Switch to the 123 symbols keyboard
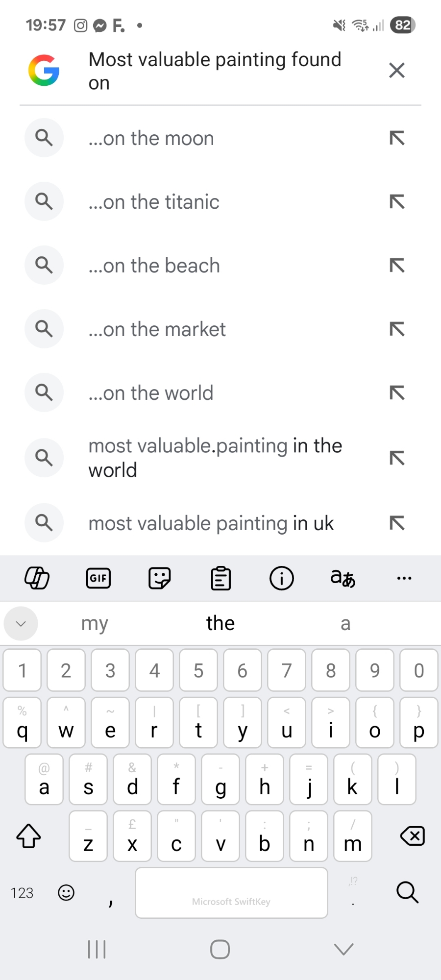The height and width of the screenshot is (980, 441). click(22, 893)
